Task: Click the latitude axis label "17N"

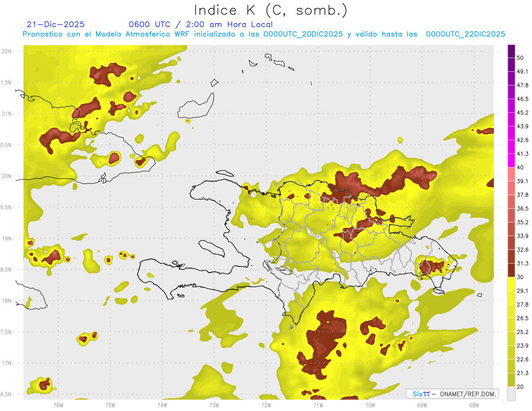Action: tap(8, 364)
